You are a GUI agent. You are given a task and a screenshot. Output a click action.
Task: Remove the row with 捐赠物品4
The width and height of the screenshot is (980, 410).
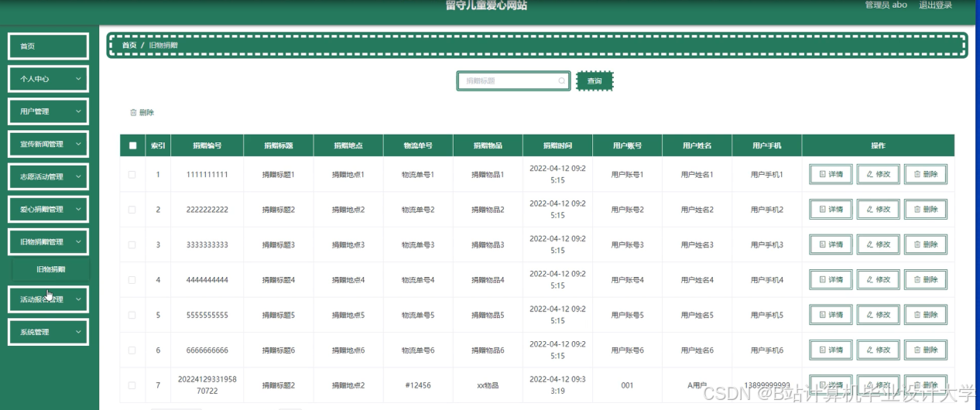point(925,280)
